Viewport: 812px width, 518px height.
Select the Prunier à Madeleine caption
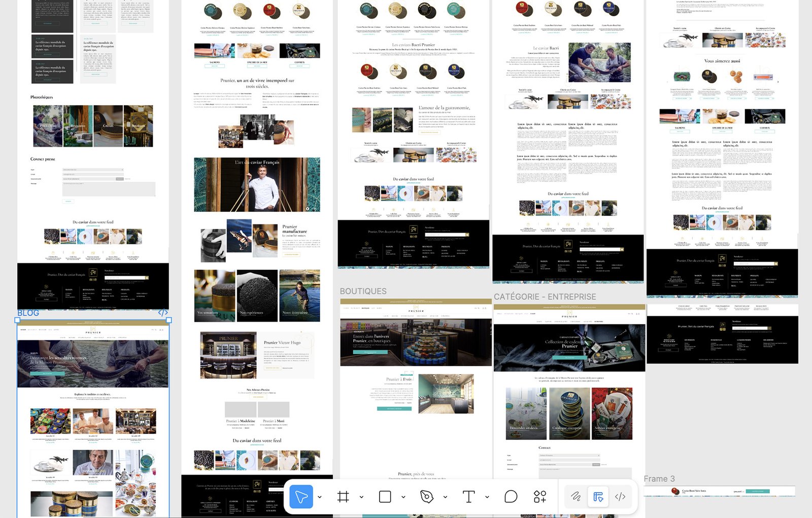241,421
